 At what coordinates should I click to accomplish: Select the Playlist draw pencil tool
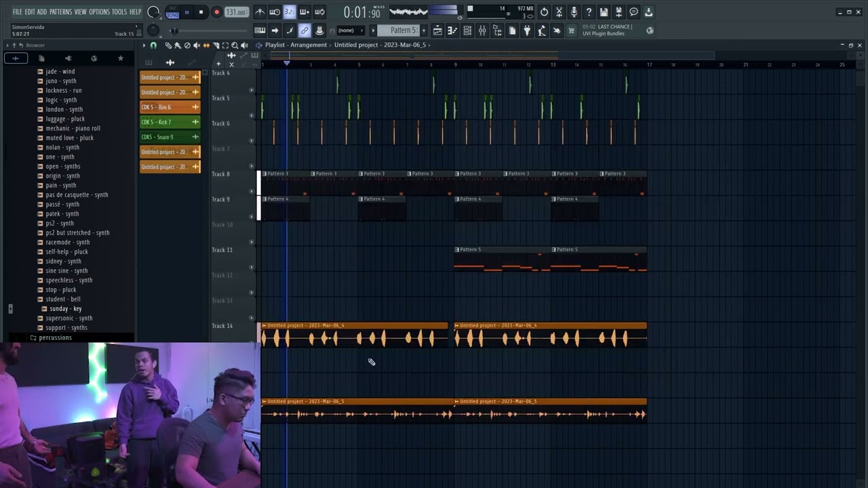coord(168,45)
